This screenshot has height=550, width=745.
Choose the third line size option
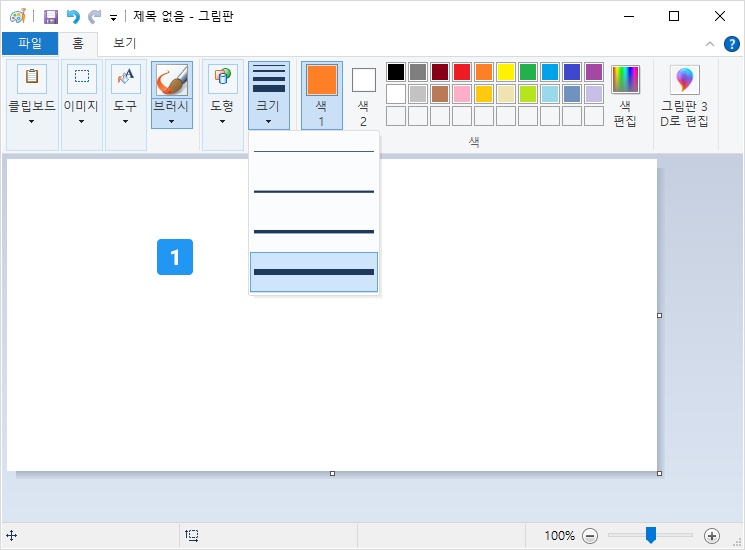point(314,232)
